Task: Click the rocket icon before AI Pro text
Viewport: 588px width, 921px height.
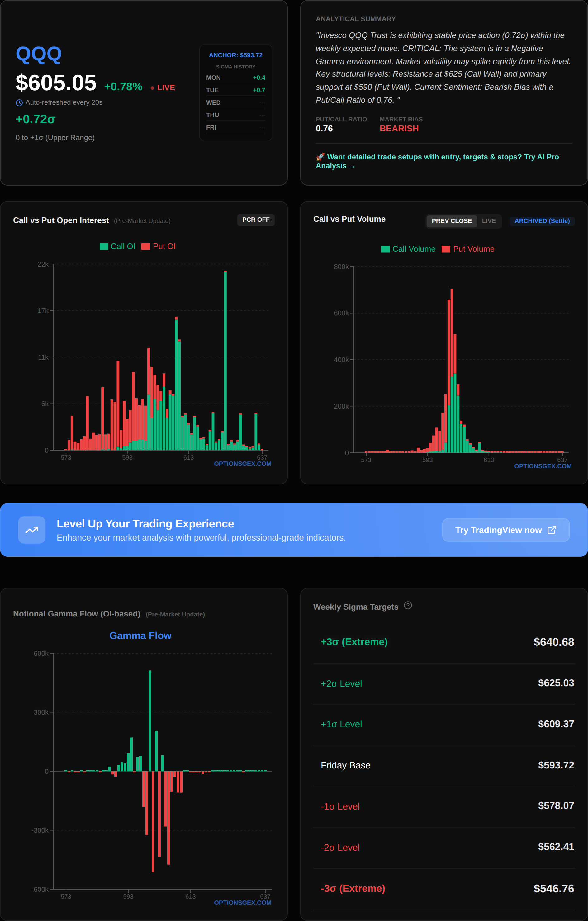Action: (x=320, y=157)
